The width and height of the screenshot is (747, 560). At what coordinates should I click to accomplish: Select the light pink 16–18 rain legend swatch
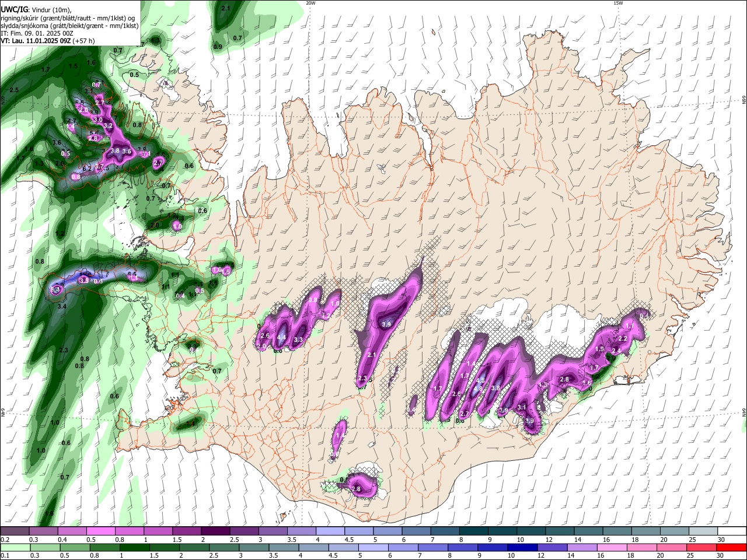tap(612, 547)
